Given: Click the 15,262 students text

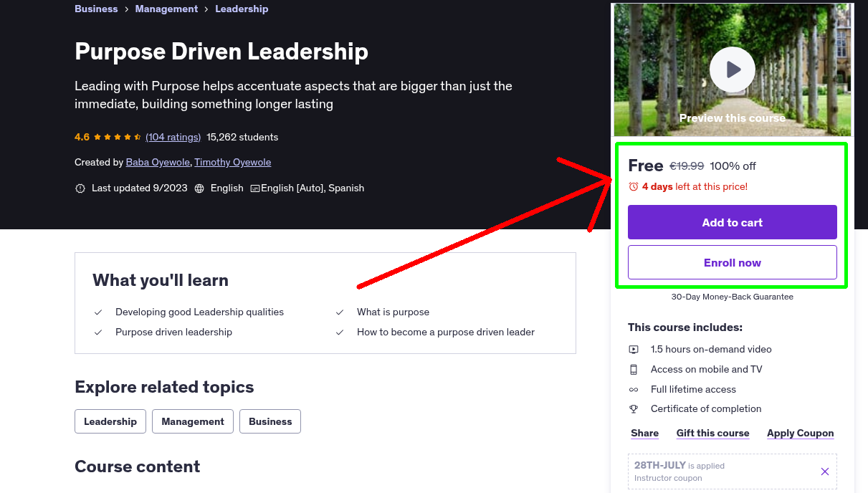Looking at the screenshot, I should click(x=242, y=137).
